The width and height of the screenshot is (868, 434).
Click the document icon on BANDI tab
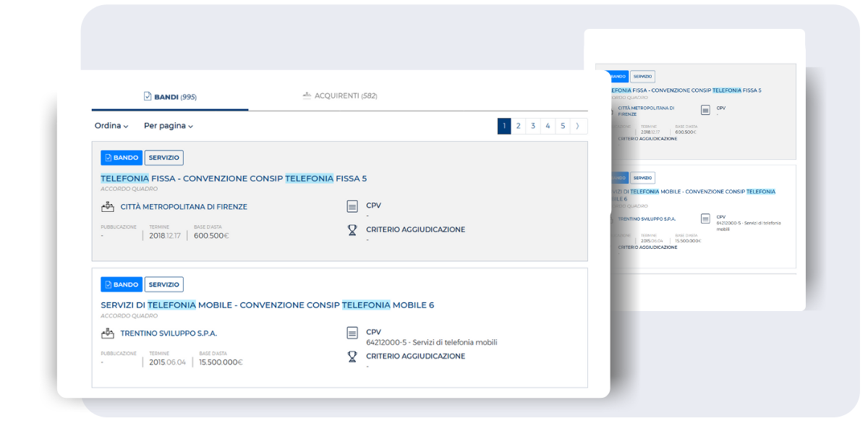pos(148,96)
